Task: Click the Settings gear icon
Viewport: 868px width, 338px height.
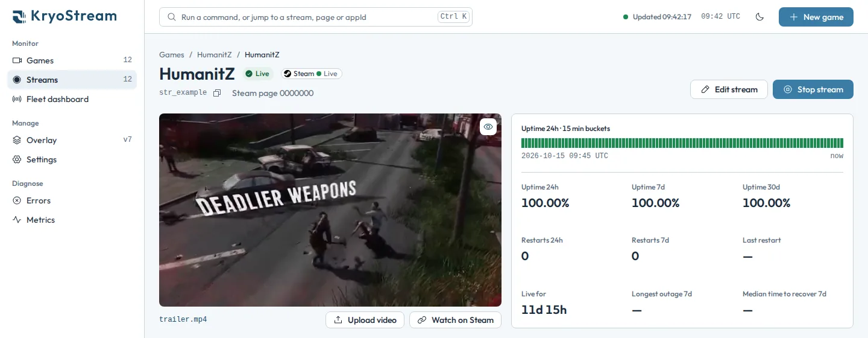Action: tap(17, 159)
